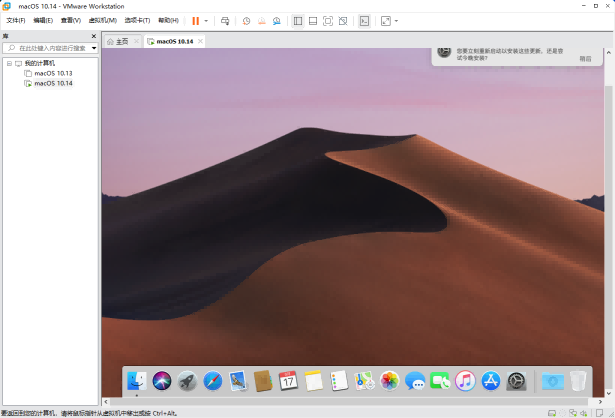This screenshot has width=615, height=418.
Task: Toggle the library sidebar view icon
Action: 298,21
